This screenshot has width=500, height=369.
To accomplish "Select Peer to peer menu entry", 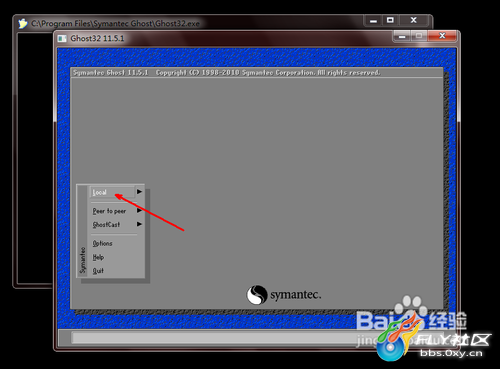I will pos(109,211).
